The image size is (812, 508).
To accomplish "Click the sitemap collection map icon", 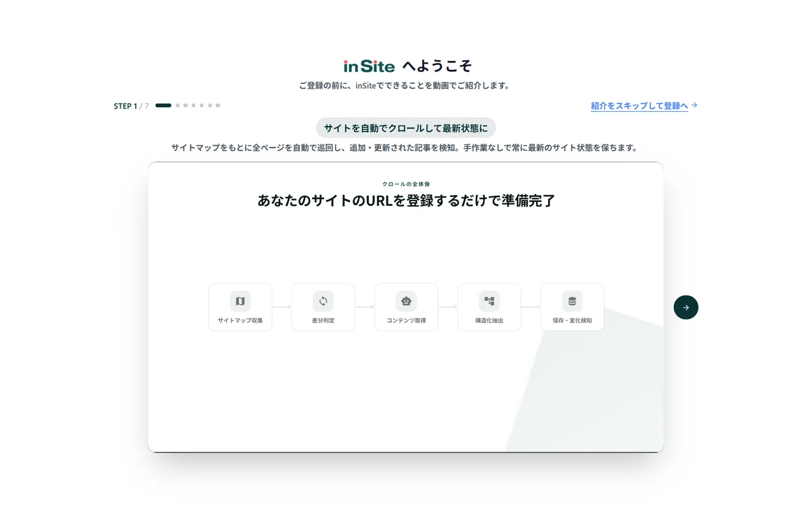I will coord(240,301).
